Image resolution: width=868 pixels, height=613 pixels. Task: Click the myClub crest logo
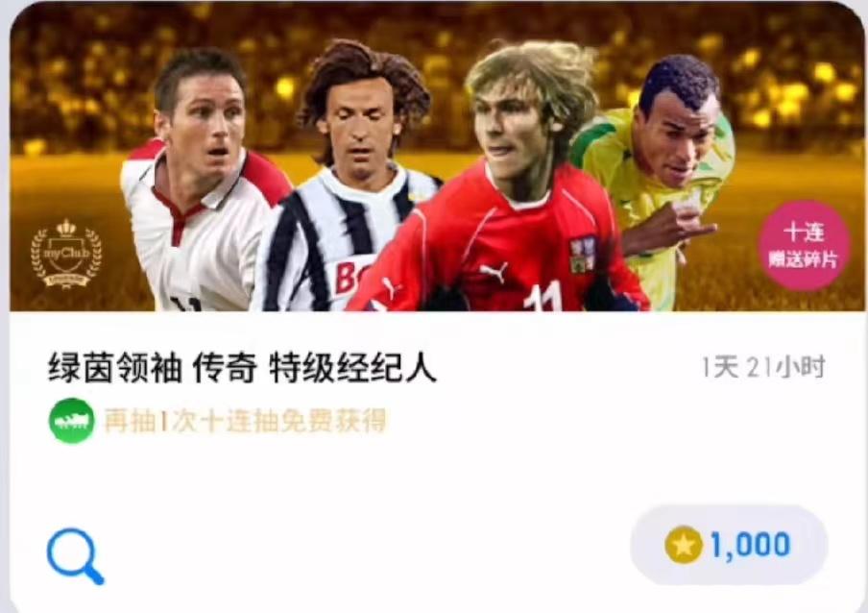tap(66, 254)
